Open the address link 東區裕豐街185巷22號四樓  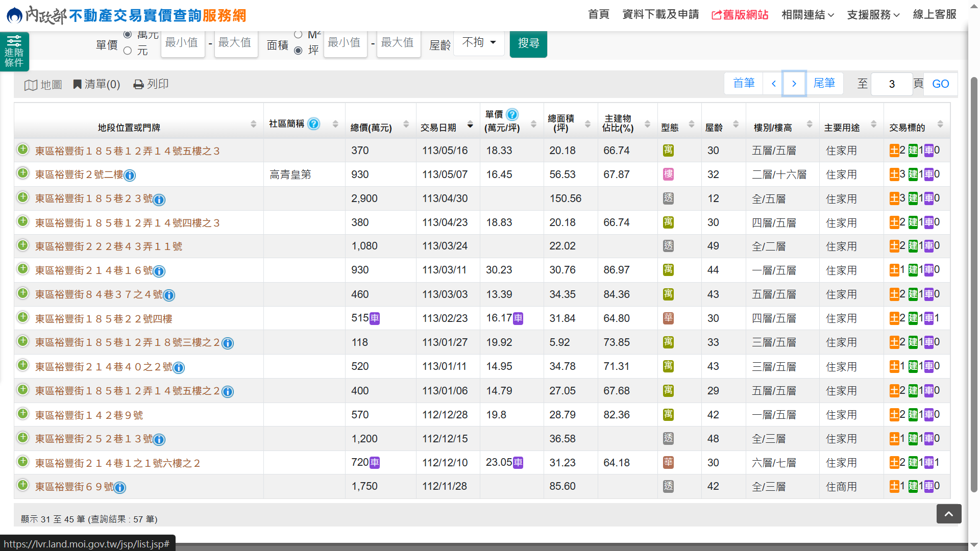(x=104, y=319)
